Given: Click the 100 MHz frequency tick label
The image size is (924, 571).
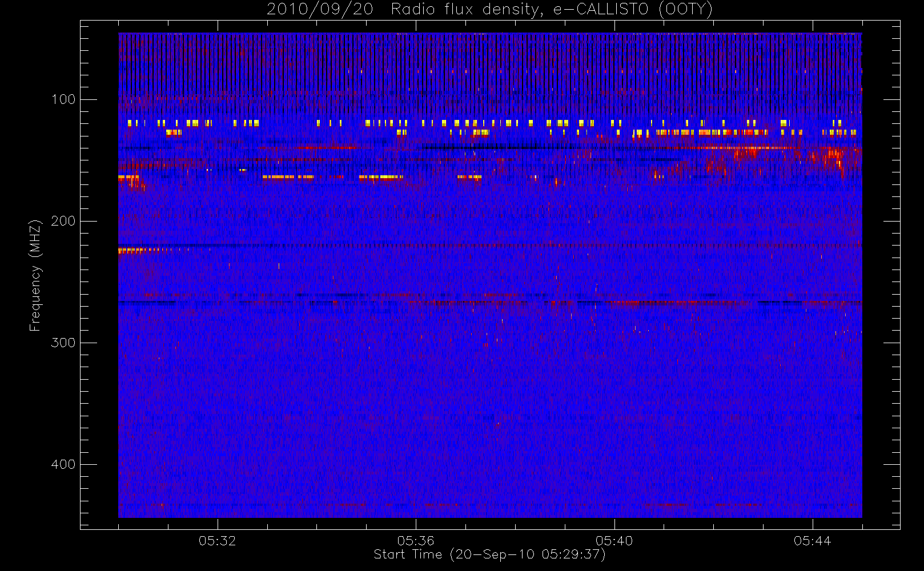Looking at the screenshot, I should click(x=63, y=99).
